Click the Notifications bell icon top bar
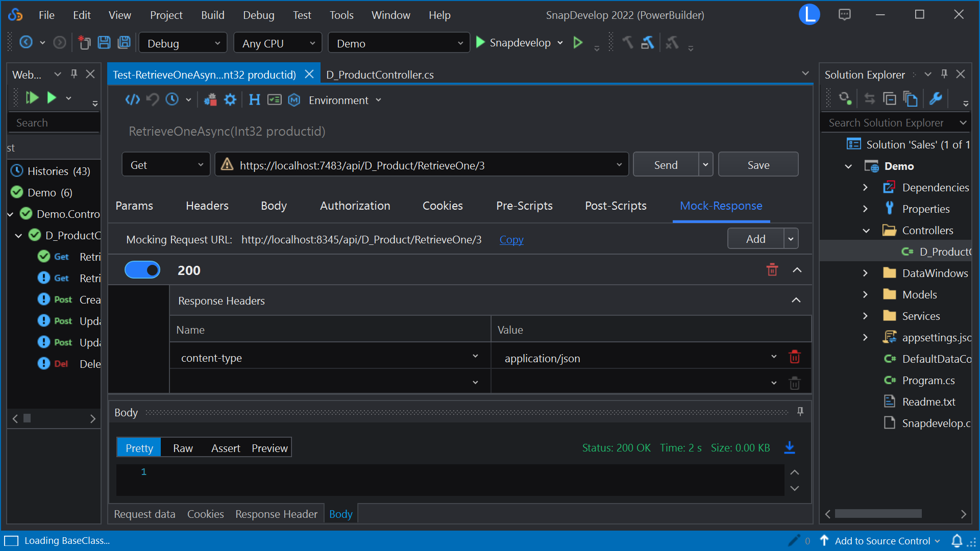Image resolution: width=980 pixels, height=551 pixels. pyautogui.click(x=957, y=540)
